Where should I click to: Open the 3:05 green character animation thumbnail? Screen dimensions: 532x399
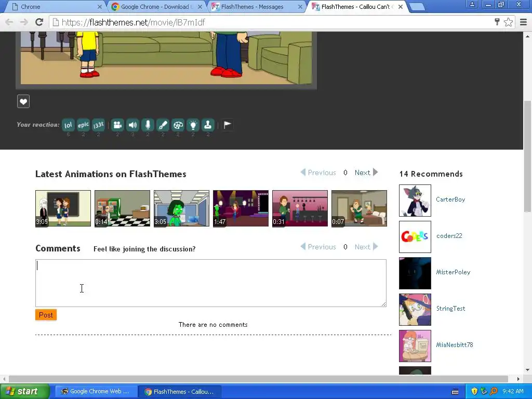pos(181,208)
